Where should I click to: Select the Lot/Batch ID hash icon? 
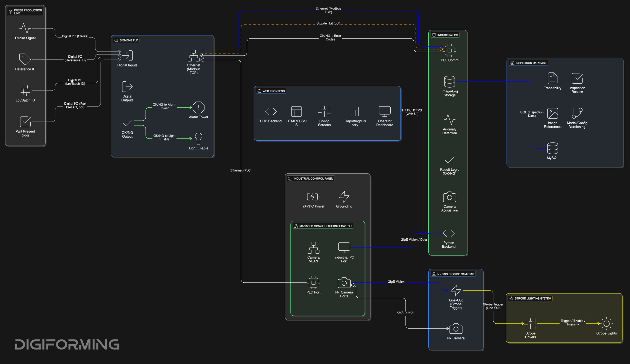point(25,90)
